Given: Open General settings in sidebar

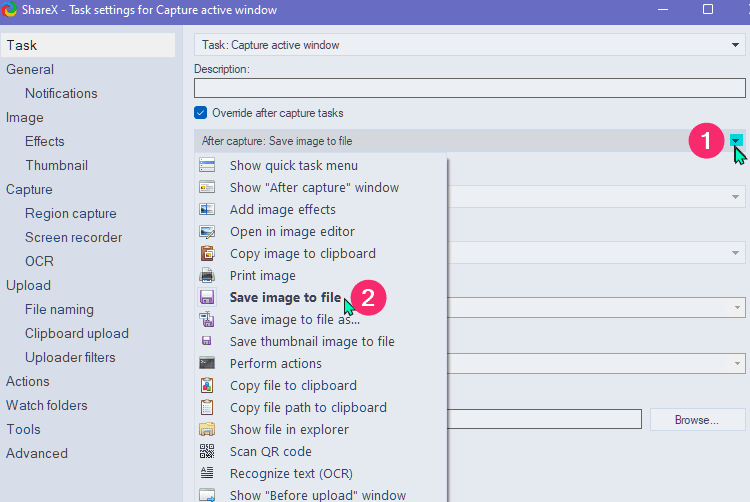Looking at the screenshot, I should coord(30,69).
